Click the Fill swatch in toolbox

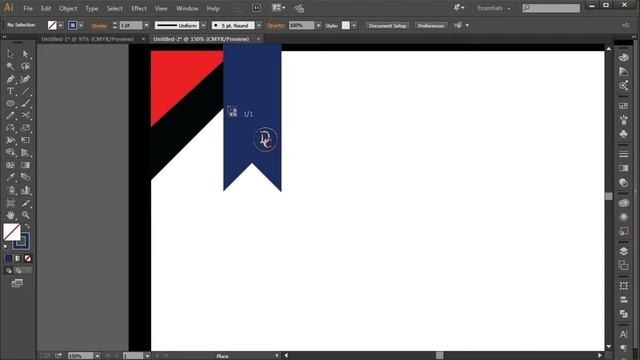click(12, 232)
